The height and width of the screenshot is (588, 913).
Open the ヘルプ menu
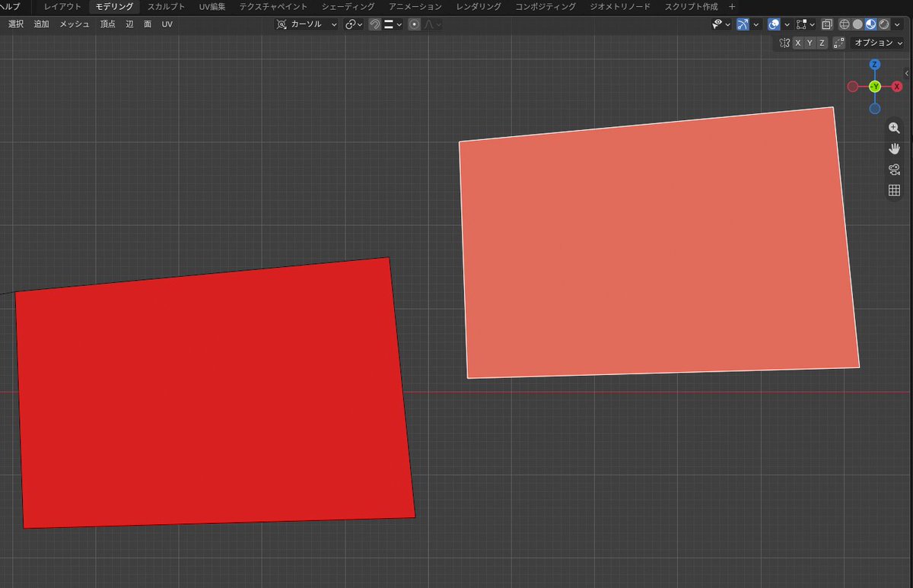coord(10,6)
